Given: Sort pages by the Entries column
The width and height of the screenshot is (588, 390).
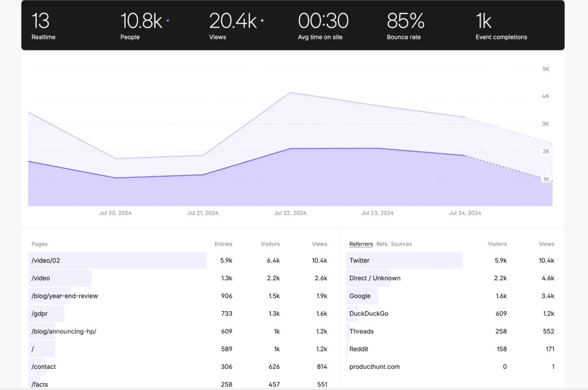Looking at the screenshot, I should click(x=223, y=244).
